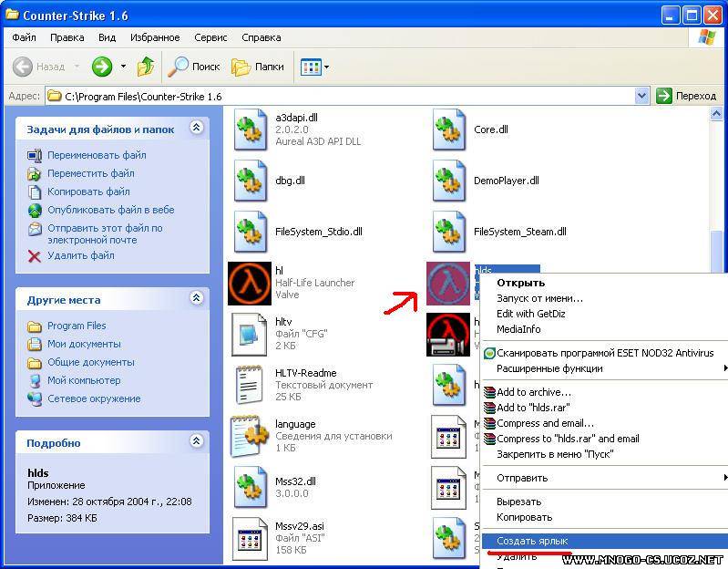Select the HLTV camera lambda icon
Screen dimensions: 728x569
tap(448, 335)
